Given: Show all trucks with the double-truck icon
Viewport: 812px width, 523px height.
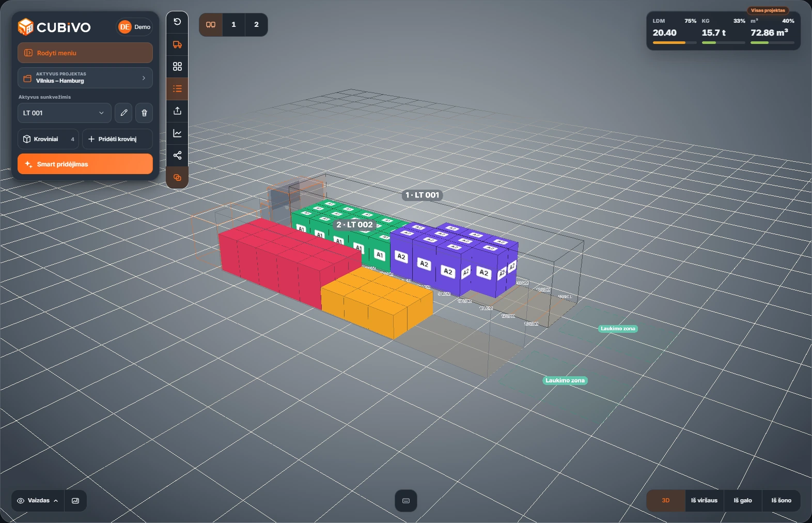Looking at the screenshot, I should (x=211, y=24).
